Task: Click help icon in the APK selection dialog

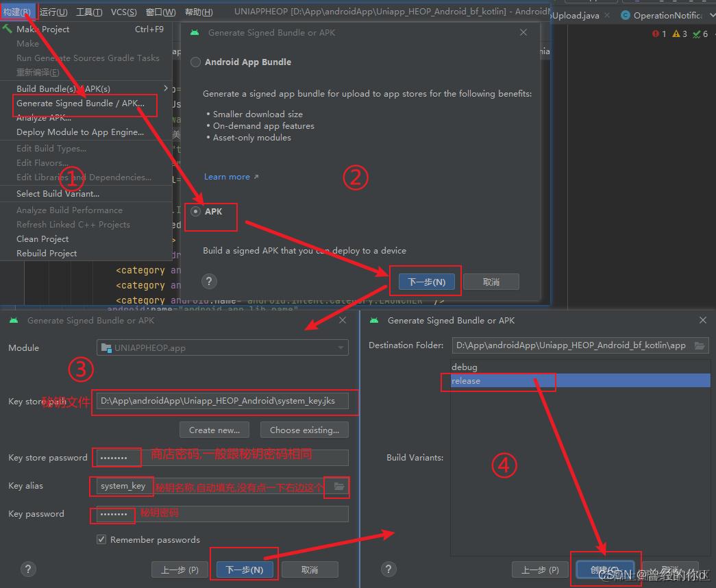Action: pos(209,282)
